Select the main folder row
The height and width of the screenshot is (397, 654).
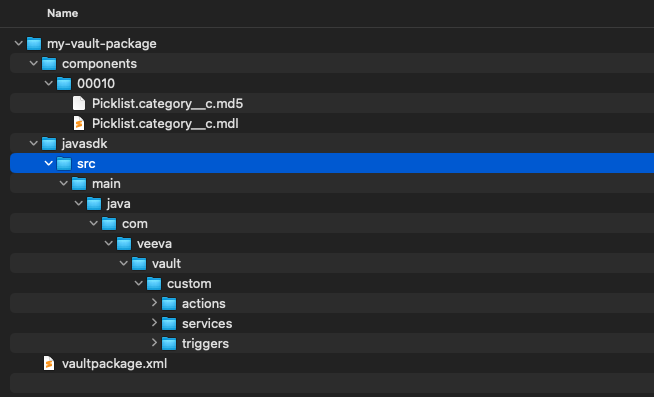(332, 183)
